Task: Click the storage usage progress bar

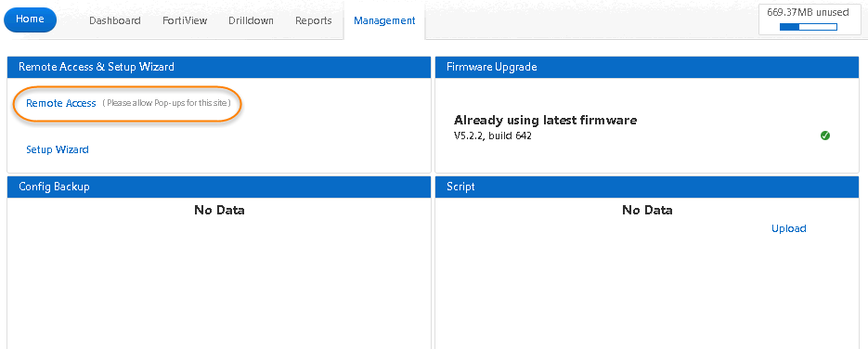Action: click(x=809, y=27)
